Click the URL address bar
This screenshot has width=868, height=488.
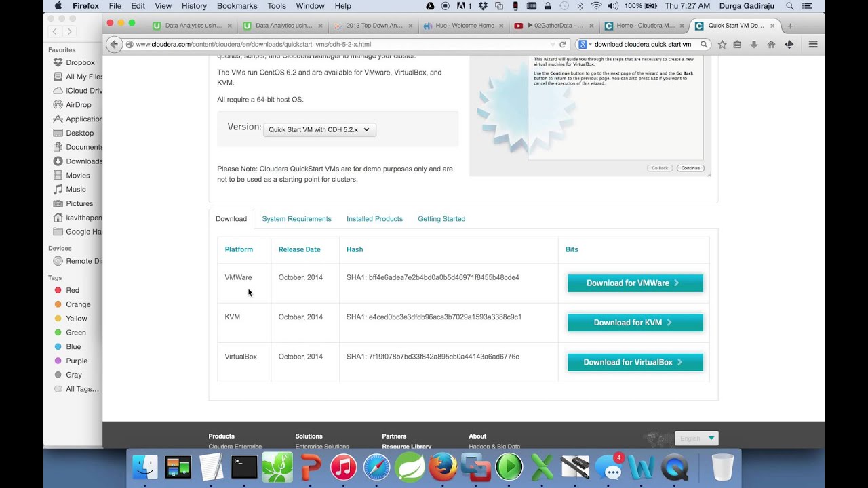[339, 44]
